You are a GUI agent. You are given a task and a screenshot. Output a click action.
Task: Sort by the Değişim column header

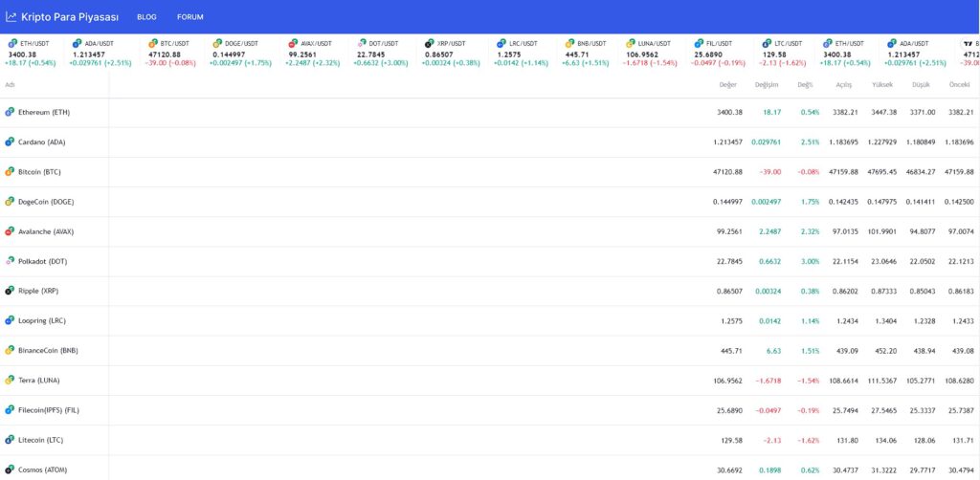tap(767, 84)
